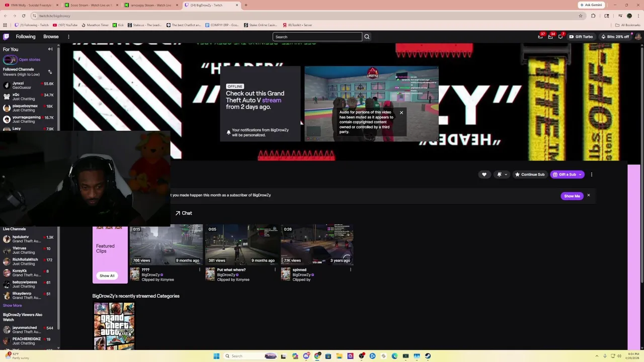This screenshot has height=362, width=644.
Task: Open options for 'Put what where?' clip
Action: pos(275,270)
